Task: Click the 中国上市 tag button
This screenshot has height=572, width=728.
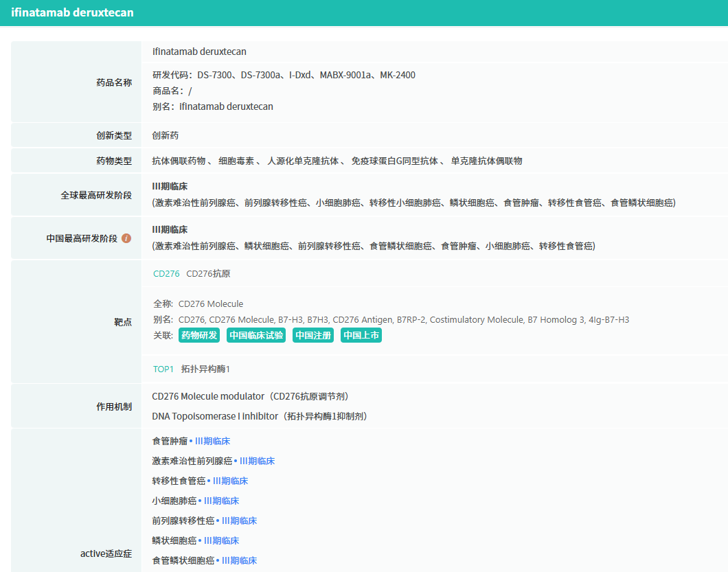Action: pyautogui.click(x=361, y=335)
